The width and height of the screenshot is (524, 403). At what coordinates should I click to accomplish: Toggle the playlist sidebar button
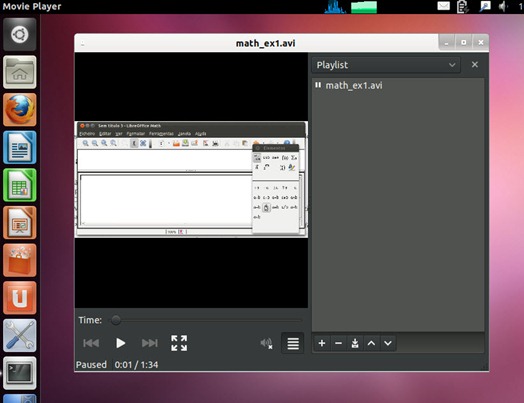coord(293,343)
